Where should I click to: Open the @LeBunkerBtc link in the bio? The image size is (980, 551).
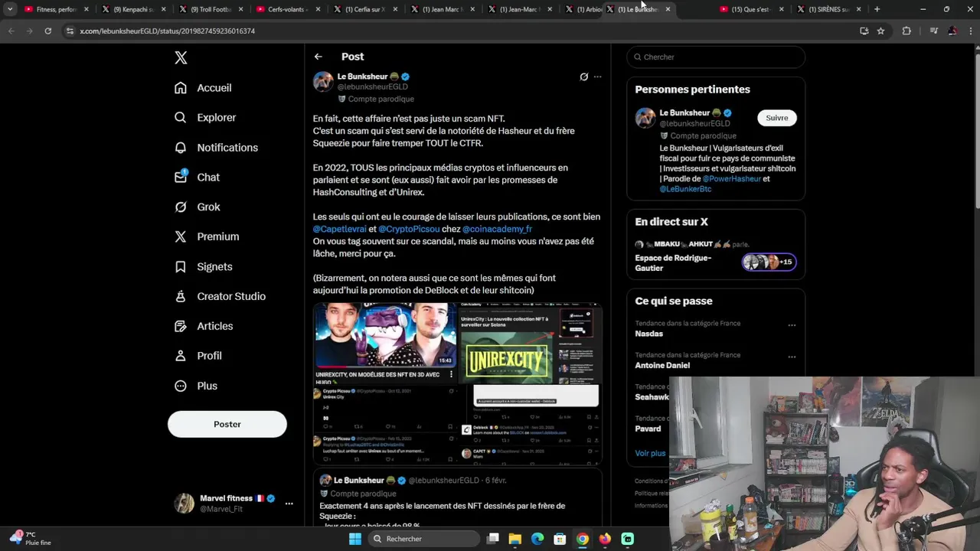click(685, 189)
